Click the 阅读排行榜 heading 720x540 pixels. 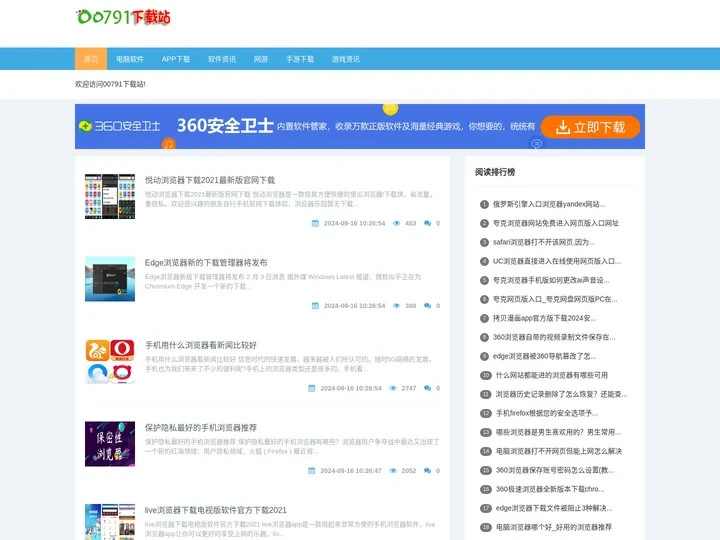495,172
